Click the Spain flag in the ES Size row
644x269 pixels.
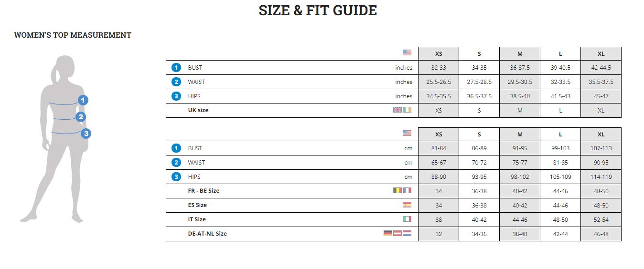[407, 205]
